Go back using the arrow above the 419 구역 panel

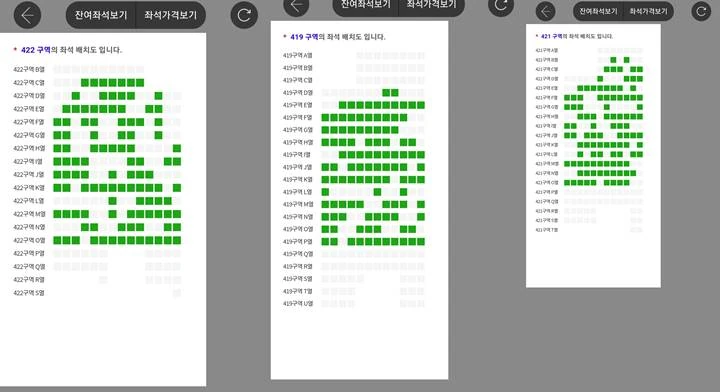(x=296, y=6)
